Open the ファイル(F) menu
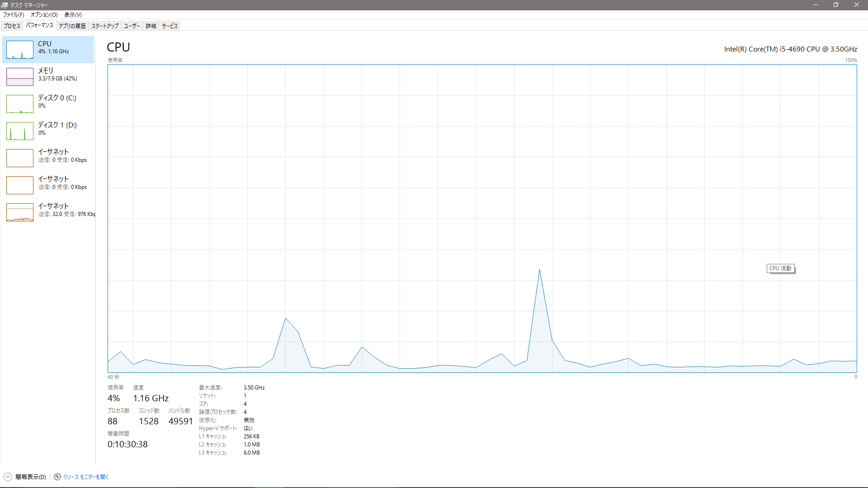Screen dimensions: 868x488 click(14, 15)
